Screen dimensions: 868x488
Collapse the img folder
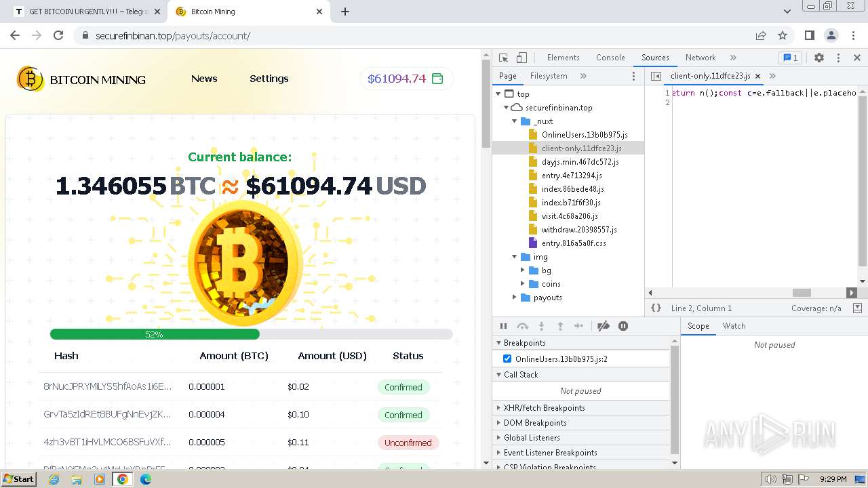pyautogui.click(x=515, y=257)
